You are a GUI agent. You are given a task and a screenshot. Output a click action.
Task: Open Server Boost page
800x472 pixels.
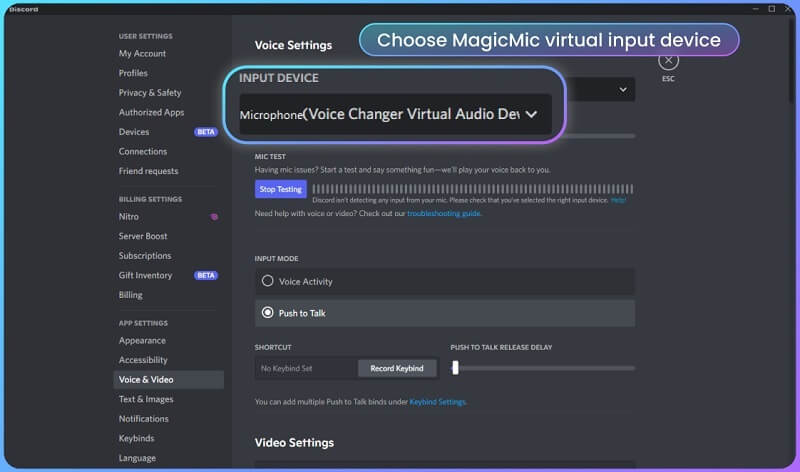coord(143,236)
